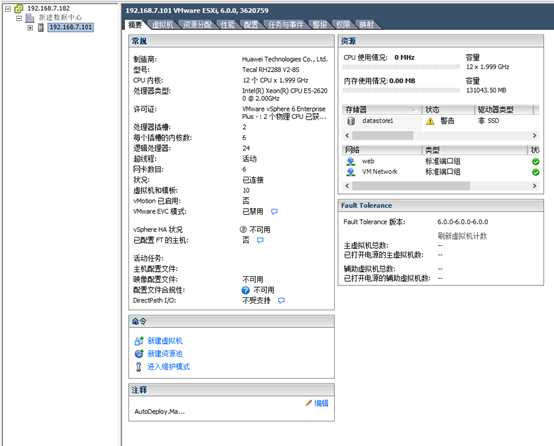Click the 警告 storage status text
The width and height of the screenshot is (554, 446).
[x=447, y=121]
